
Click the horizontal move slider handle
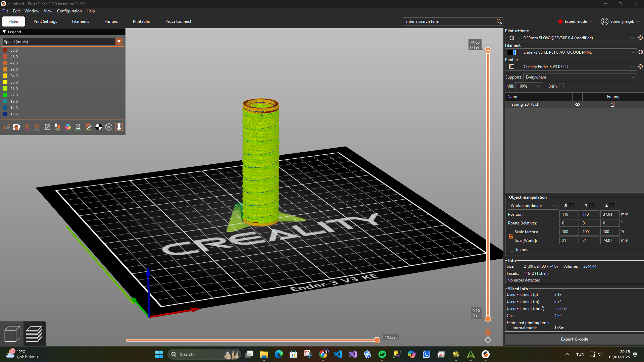(x=377, y=340)
